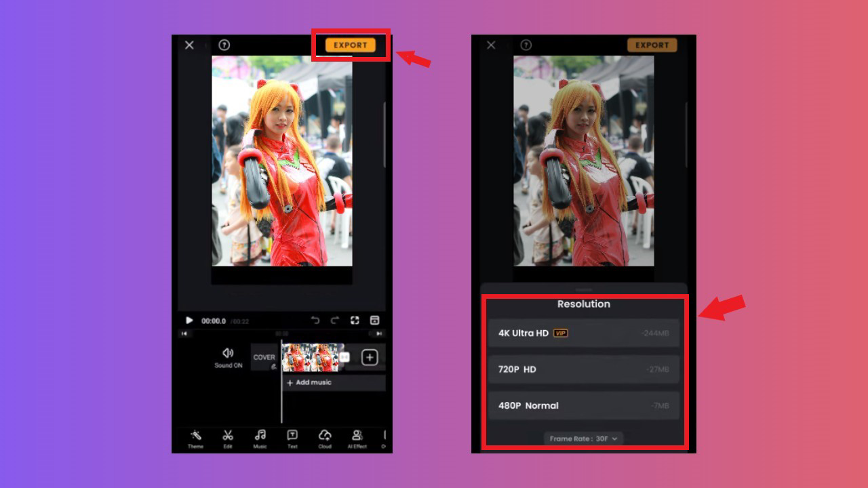Select the 720P HD resolution option
The width and height of the screenshot is (868, 488).
click(x=583, y=369)
